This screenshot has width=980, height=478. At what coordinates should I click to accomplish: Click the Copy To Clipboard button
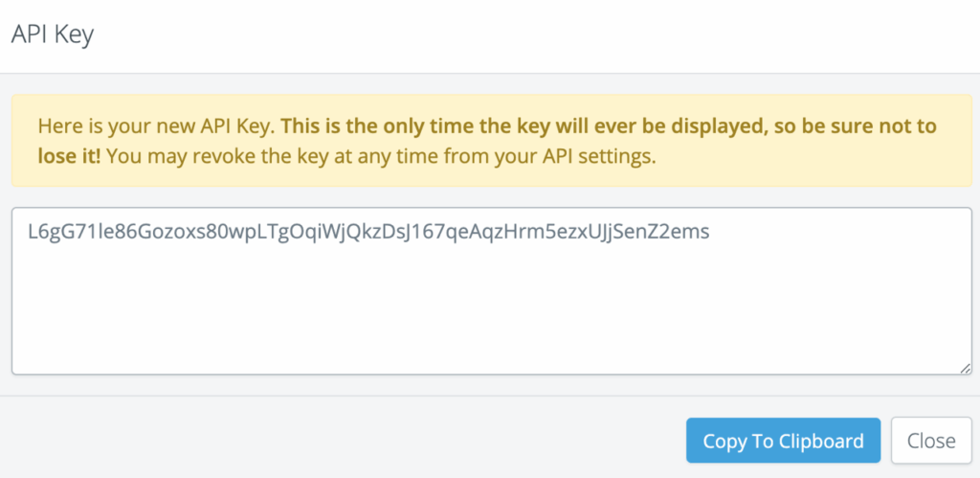[783, 441]
